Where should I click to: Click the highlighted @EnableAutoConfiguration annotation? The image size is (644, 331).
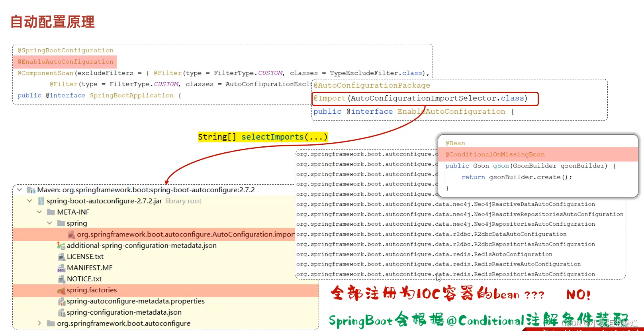tap(65, 62)
